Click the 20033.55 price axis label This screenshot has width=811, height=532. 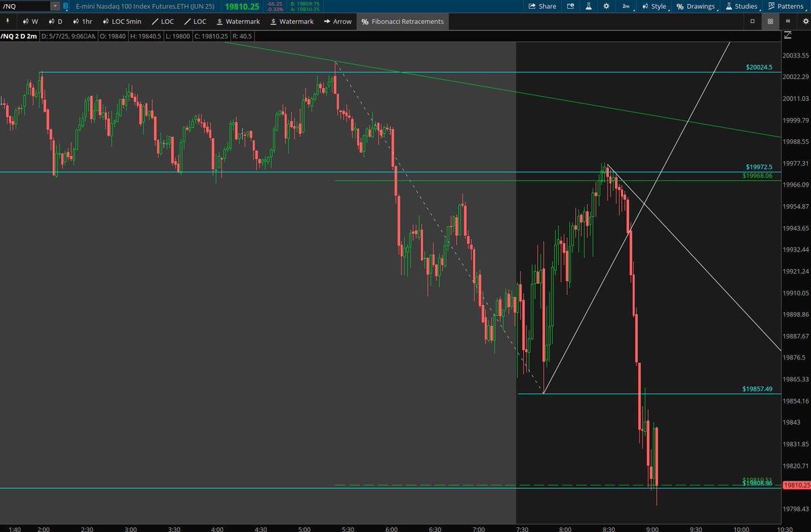[795, 55]
